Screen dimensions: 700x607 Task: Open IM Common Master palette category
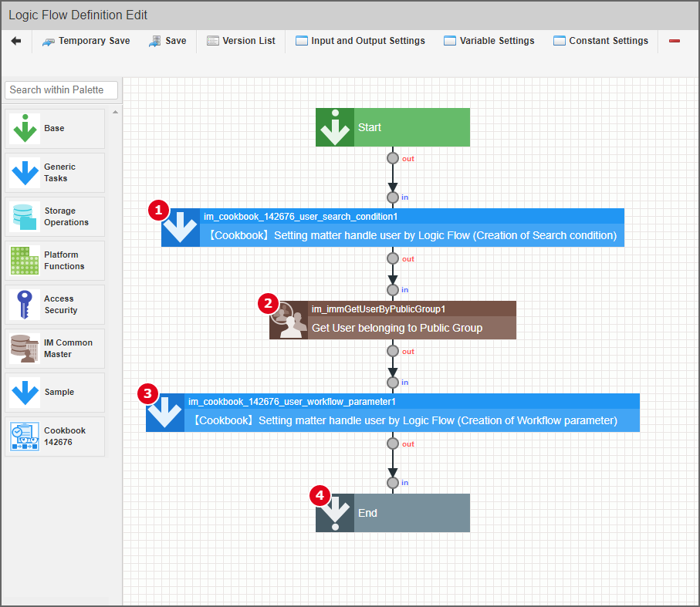(55, 349)
